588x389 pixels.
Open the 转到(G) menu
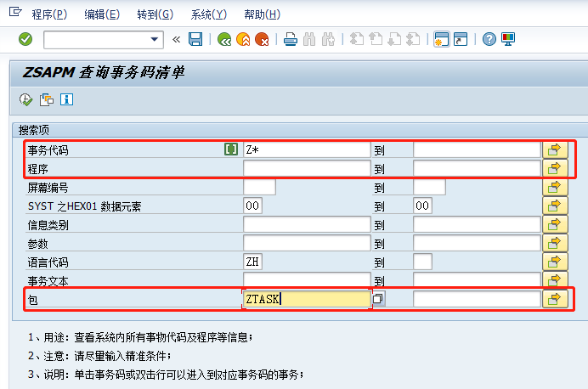pyautogui.click(x=155, y=14)
